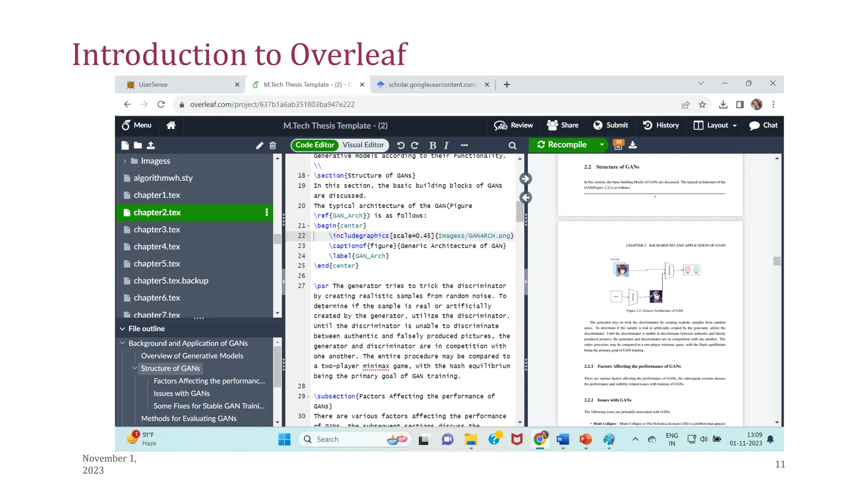Open the Layout dropdown
The image size is (868, 488).
(715, 125)
